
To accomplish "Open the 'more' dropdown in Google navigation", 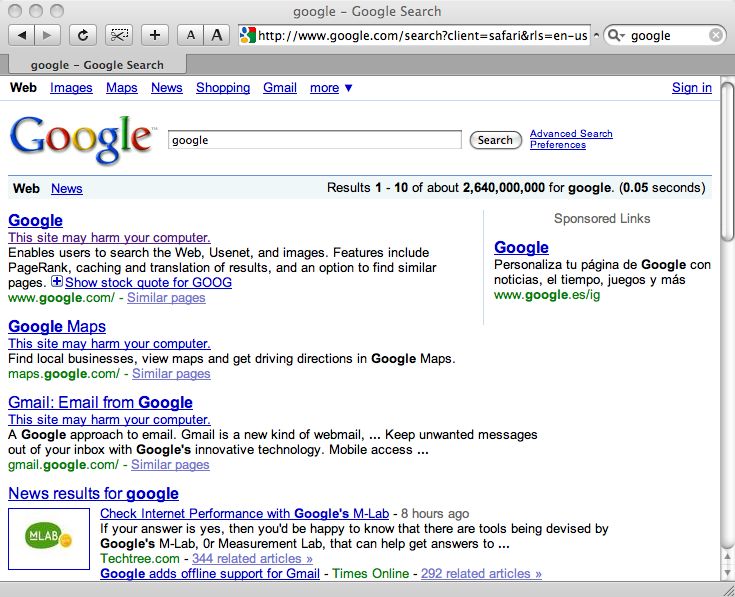I will [331, 88].
